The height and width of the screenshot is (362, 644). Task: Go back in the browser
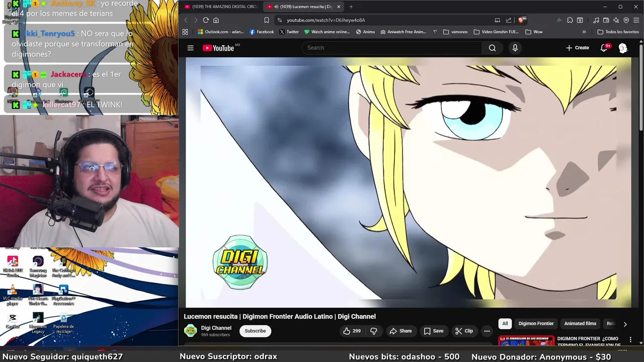[186, 20]
